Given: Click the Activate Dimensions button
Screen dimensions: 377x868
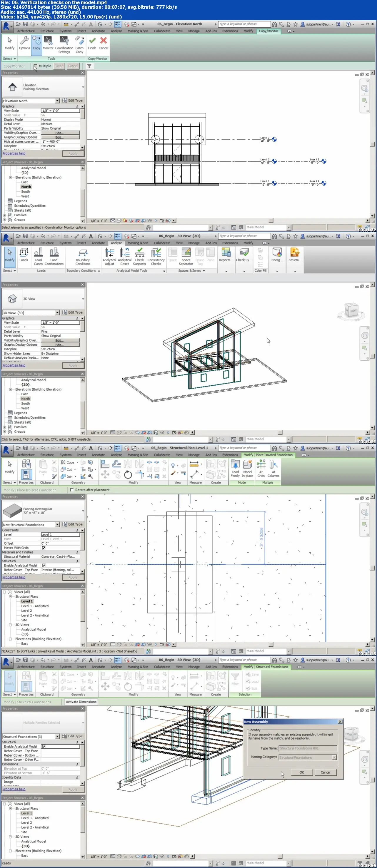Looking at the screenshot, I should pyautogui.click(x=81, y=702).
